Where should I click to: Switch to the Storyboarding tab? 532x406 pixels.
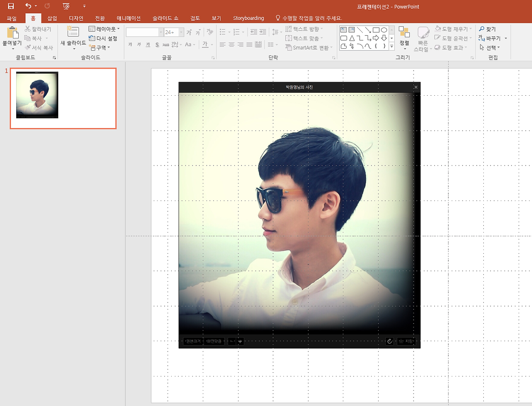[249, 18]
